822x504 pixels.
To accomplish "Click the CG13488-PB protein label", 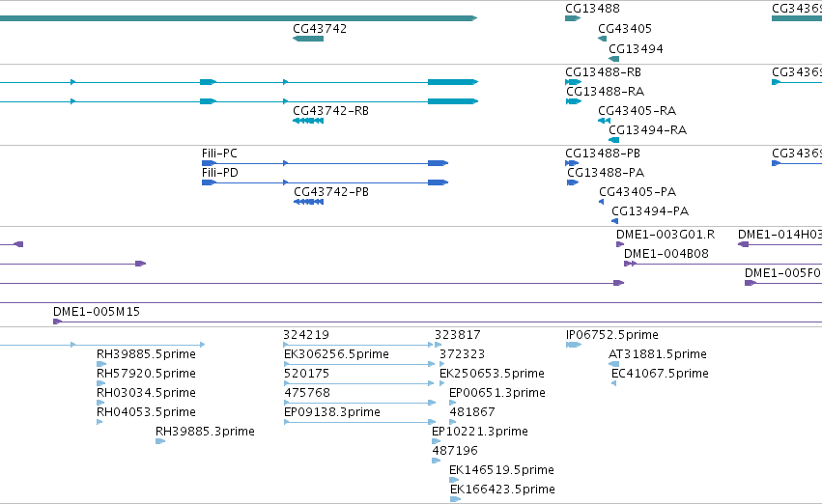I will pos(603,153).
